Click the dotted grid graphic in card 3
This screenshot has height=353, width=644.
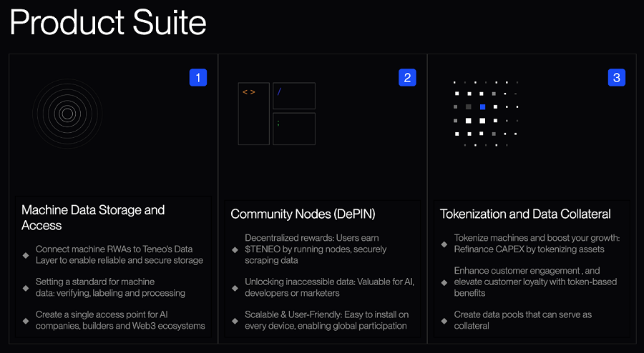[486, 114]
